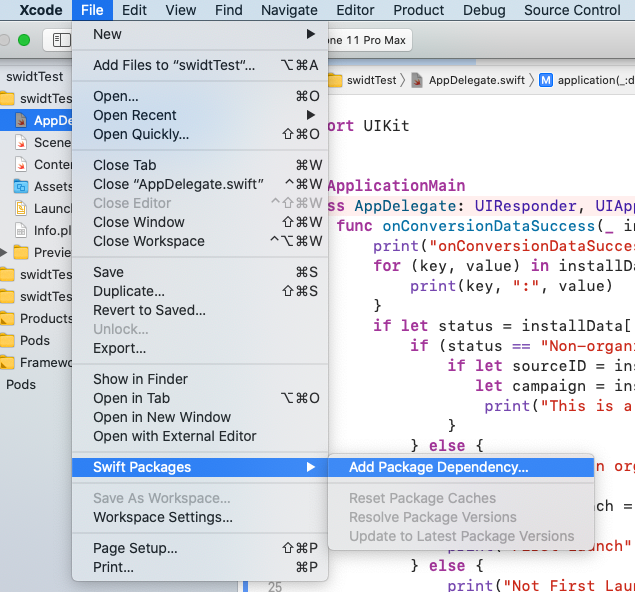
Task: Open the Editor menu
Action: tap(355, 10)
